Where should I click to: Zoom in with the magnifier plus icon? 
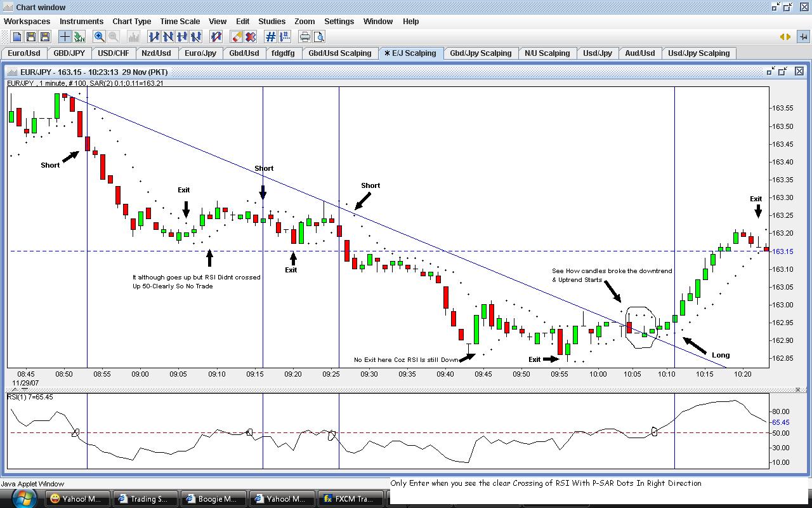coord(99,37)
